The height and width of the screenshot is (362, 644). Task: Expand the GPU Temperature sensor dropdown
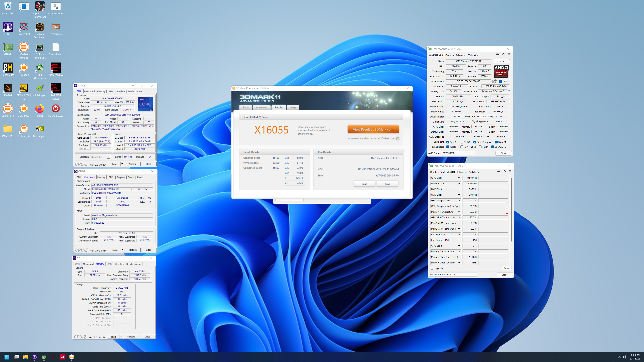(459, 201)
